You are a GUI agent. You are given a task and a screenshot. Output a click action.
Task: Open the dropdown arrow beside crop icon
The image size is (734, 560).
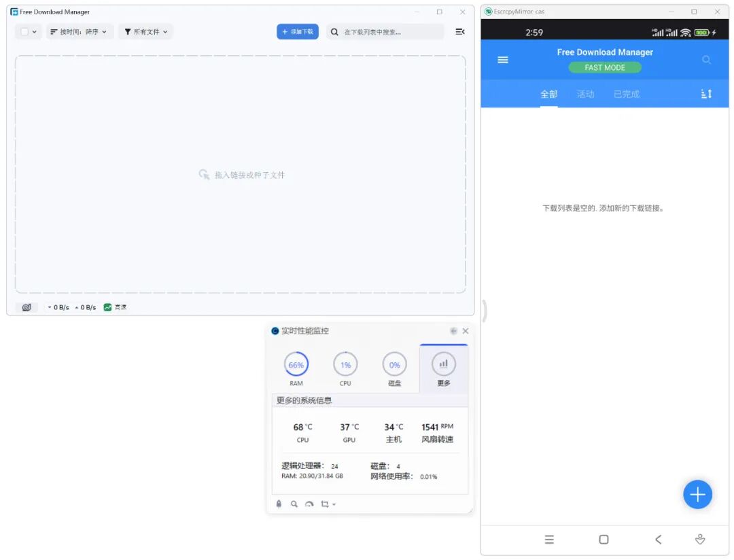coord(334,505)
